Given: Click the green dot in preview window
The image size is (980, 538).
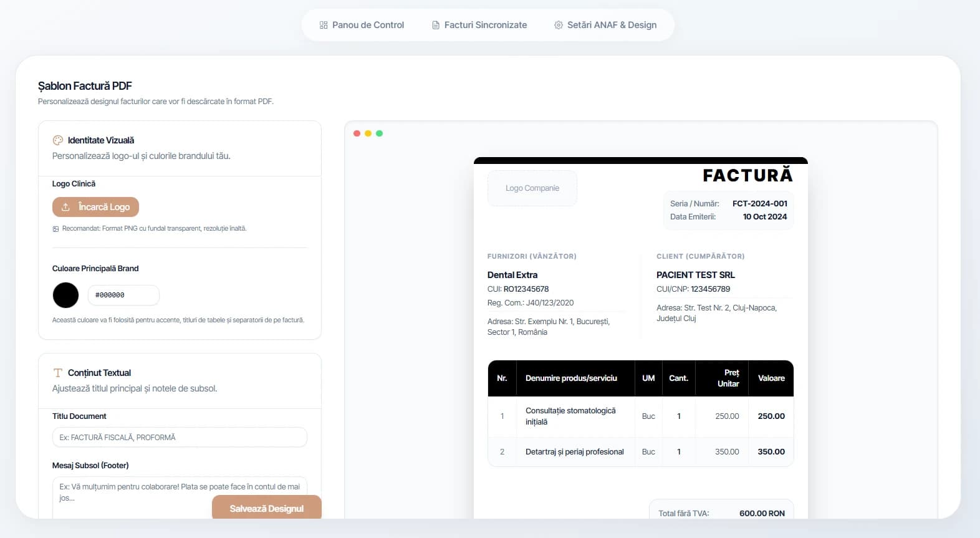Looking at the screenshot, I should click(x=379, y=133).
